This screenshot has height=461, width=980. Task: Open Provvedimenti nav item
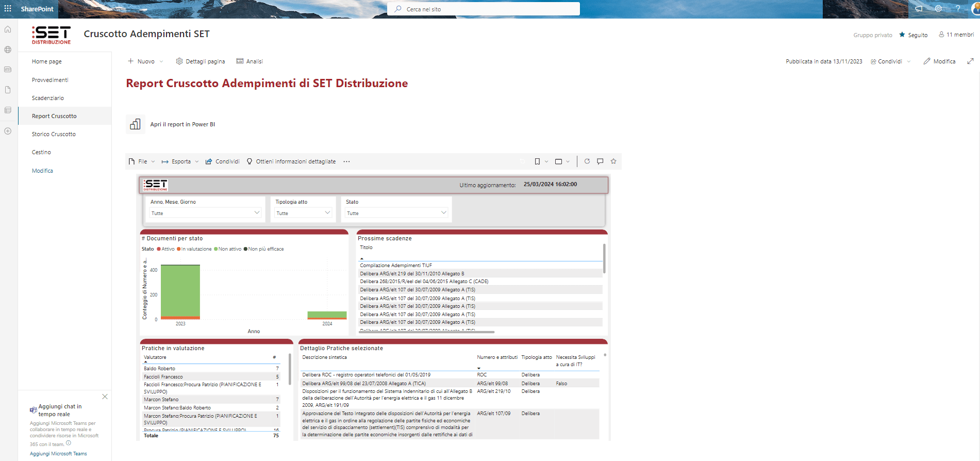50,80
